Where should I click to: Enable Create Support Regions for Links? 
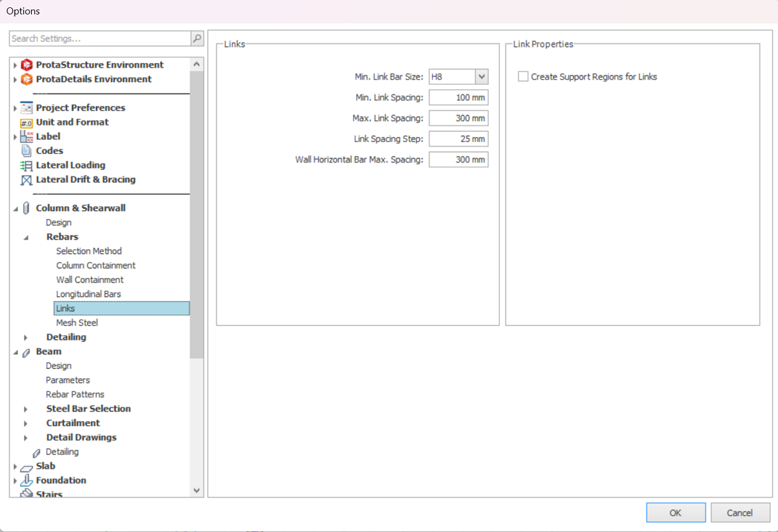click(x=523, y=76)
